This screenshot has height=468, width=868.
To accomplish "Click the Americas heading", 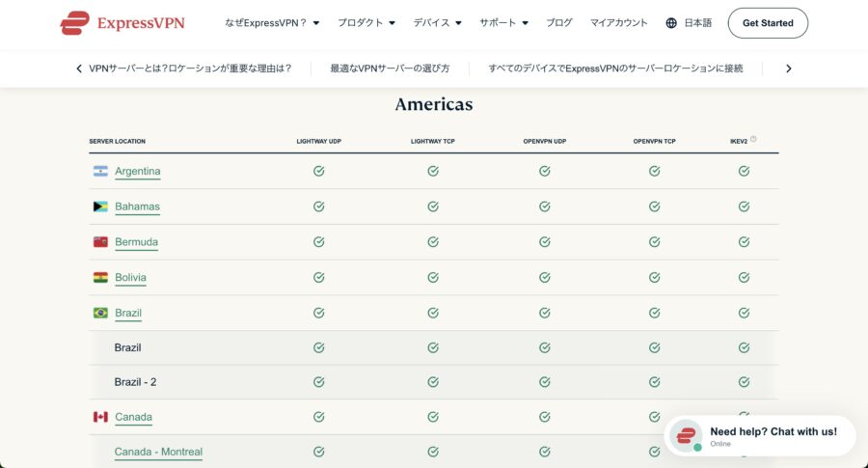I will (434, 104).
